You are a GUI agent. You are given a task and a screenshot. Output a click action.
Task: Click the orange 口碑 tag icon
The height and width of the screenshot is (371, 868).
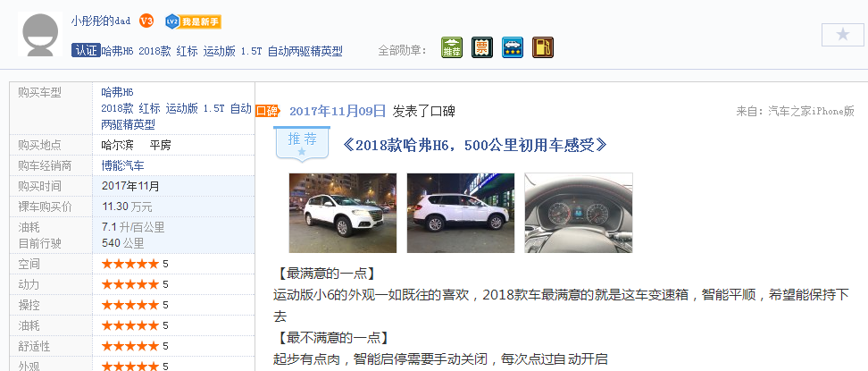pos(267,111)
